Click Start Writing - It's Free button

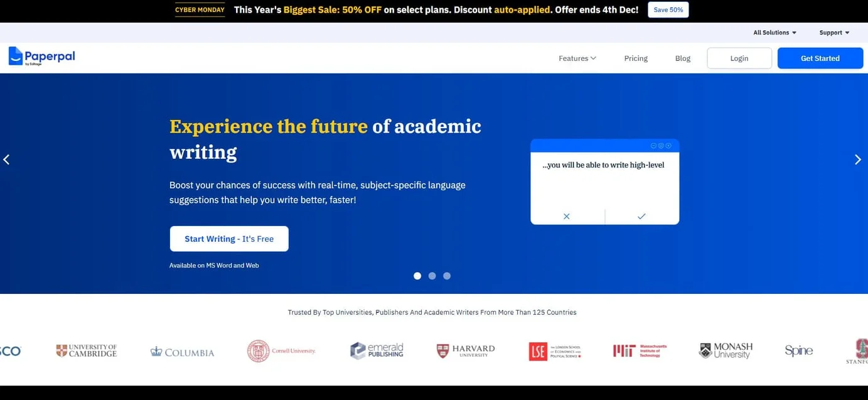[229, 239]
